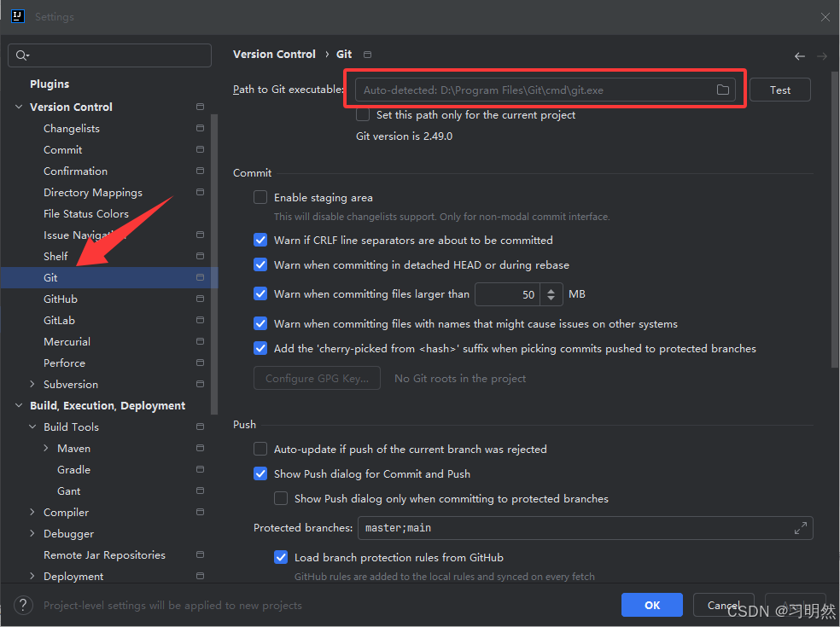The image size is (840, 627).
Task: Click the IntelliJ IDEA logo in title bar
Action: [x=18, y=16]
